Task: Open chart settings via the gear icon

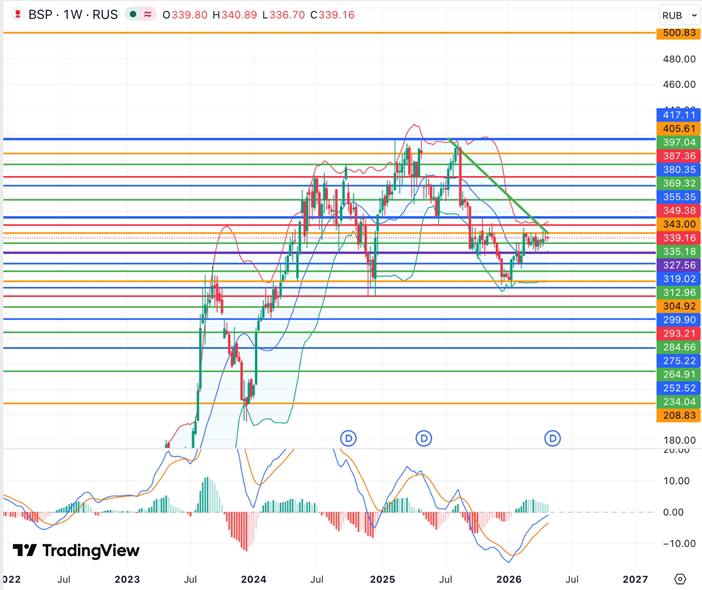Action: (680, 579)
